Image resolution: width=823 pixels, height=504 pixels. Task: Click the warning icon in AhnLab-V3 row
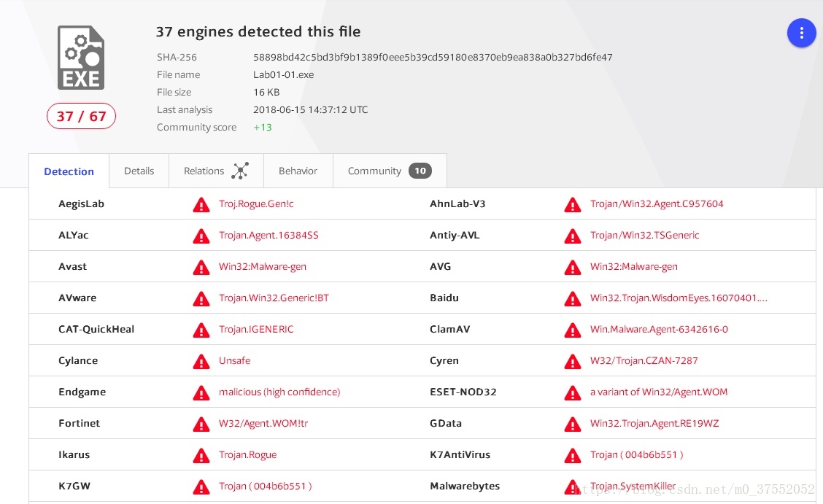(x=573, y=204)
